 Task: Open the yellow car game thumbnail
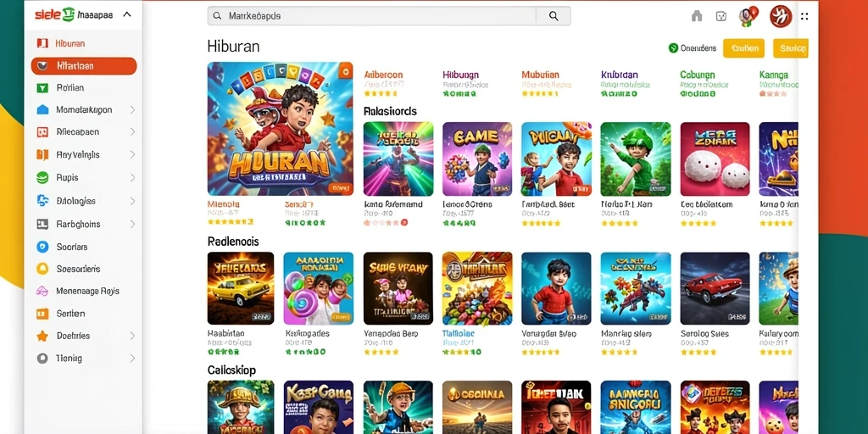tap(240, 288)
